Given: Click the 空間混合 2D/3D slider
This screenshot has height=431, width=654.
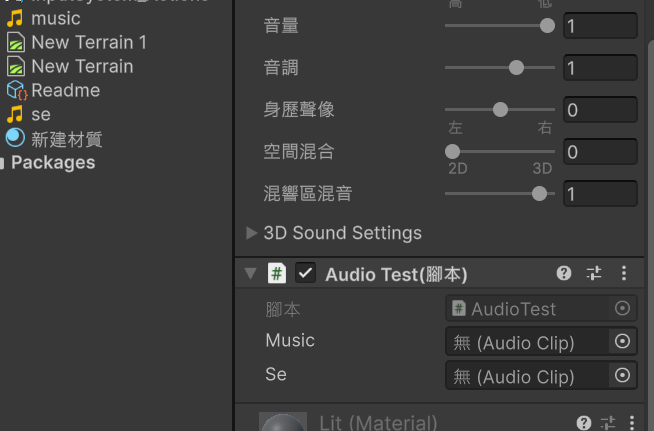Looking at the screenshot, I should click(x=500, y=152).
